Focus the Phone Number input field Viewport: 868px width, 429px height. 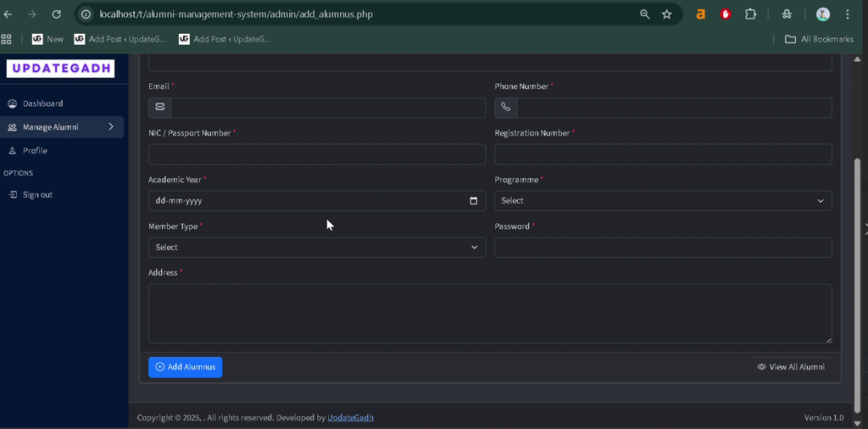(x=674, y=108)
